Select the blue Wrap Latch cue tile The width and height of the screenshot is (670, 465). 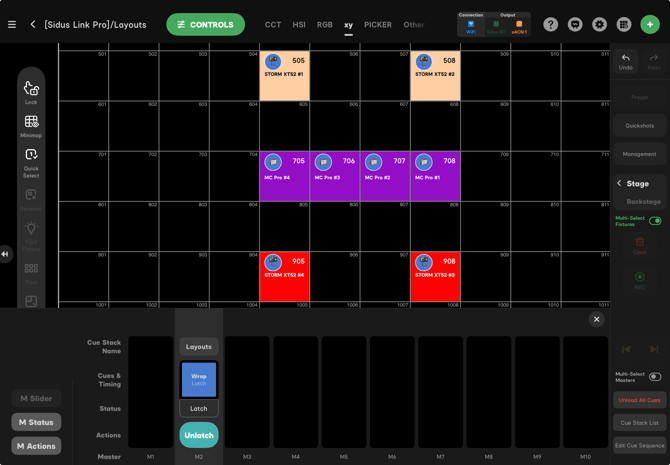click(x=199, y=379)
